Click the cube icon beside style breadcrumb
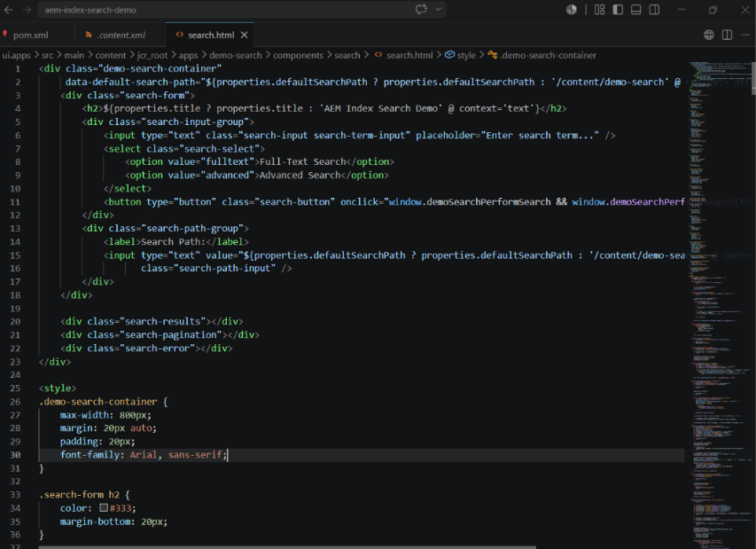 tap(449, 55)
